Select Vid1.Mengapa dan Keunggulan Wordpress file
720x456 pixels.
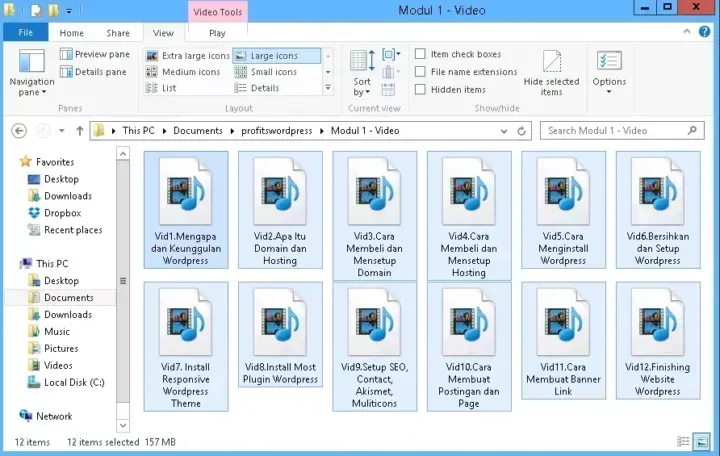(x=186, y=210)
